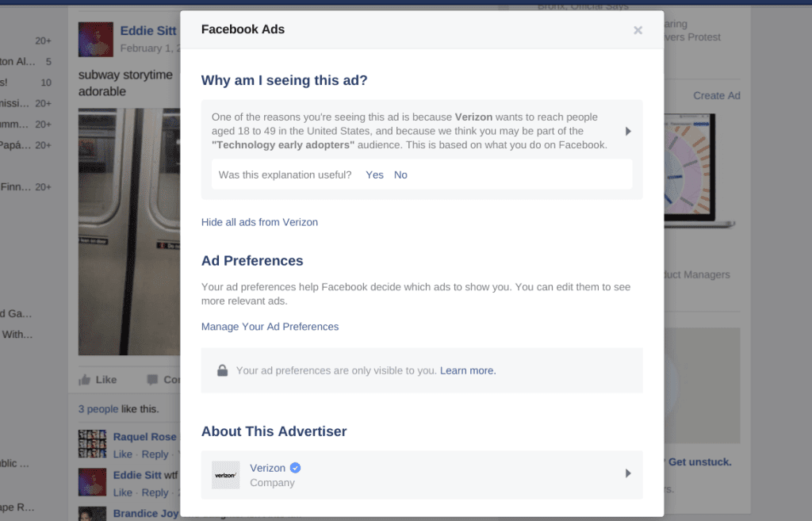Viewport: 812px width, 521px height.
Task: Click the comment speech bubble icon
Action: 152,380
